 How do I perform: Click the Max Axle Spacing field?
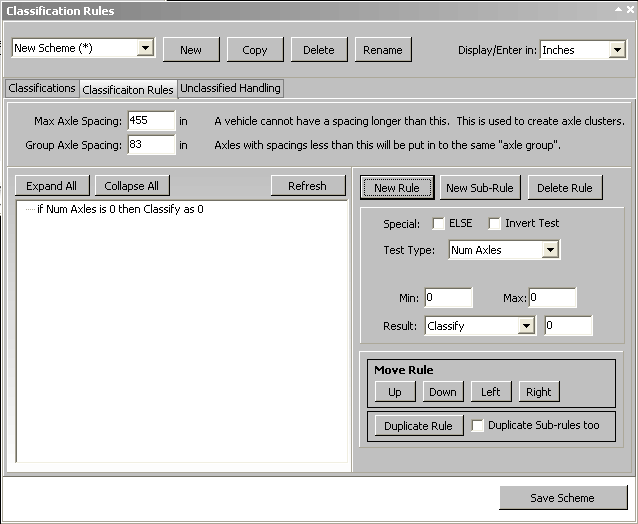click(151, 121)
